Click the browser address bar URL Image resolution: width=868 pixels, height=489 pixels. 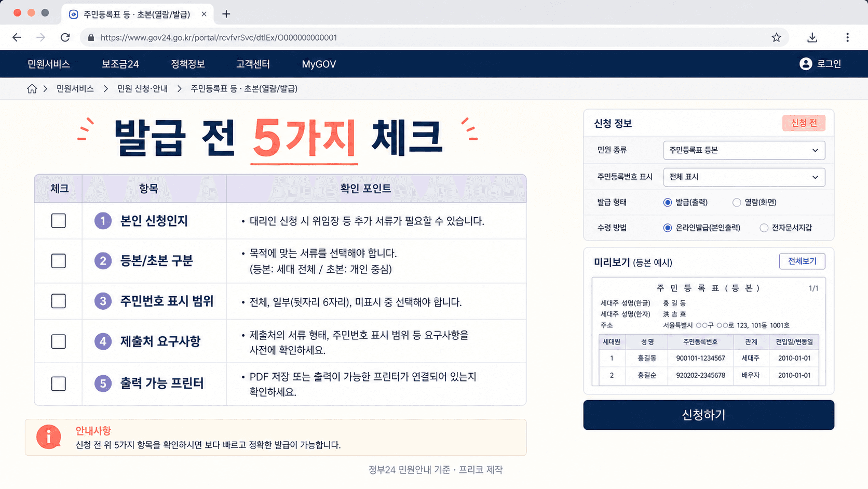219,37
